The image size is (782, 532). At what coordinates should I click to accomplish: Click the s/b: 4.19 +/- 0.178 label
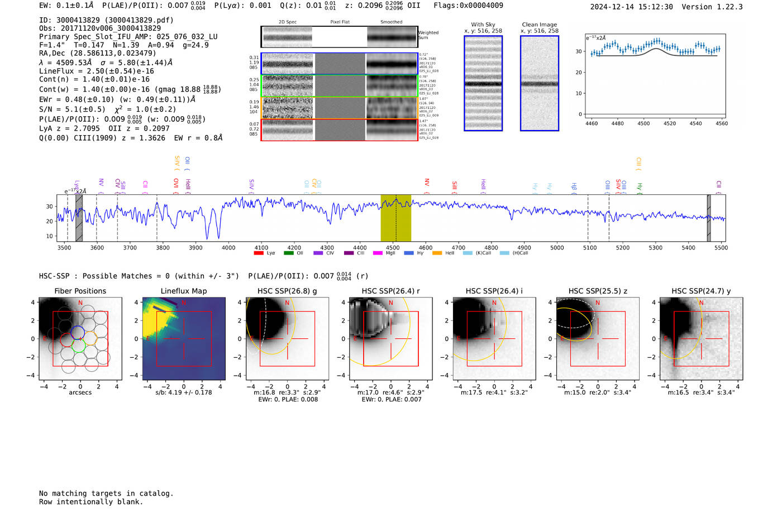click(184, 392)
